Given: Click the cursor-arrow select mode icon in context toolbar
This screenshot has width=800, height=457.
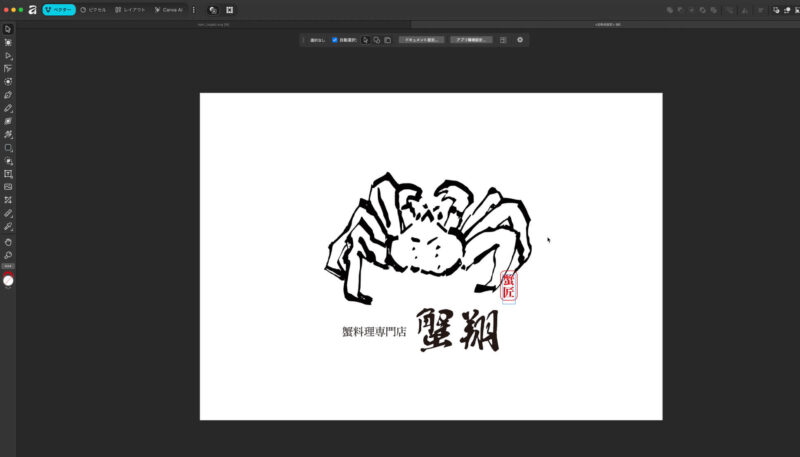Looking at the screenshot, I should (365, 40).
